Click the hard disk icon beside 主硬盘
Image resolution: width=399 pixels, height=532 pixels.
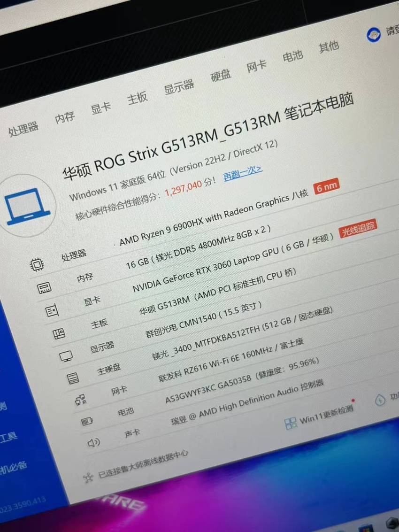73,378
